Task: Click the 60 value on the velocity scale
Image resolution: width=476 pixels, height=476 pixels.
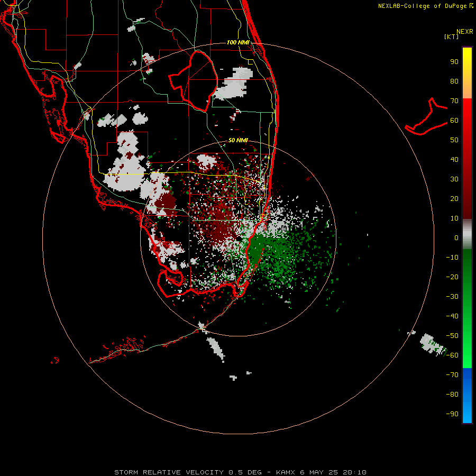Action: click(x=454, y=121)
